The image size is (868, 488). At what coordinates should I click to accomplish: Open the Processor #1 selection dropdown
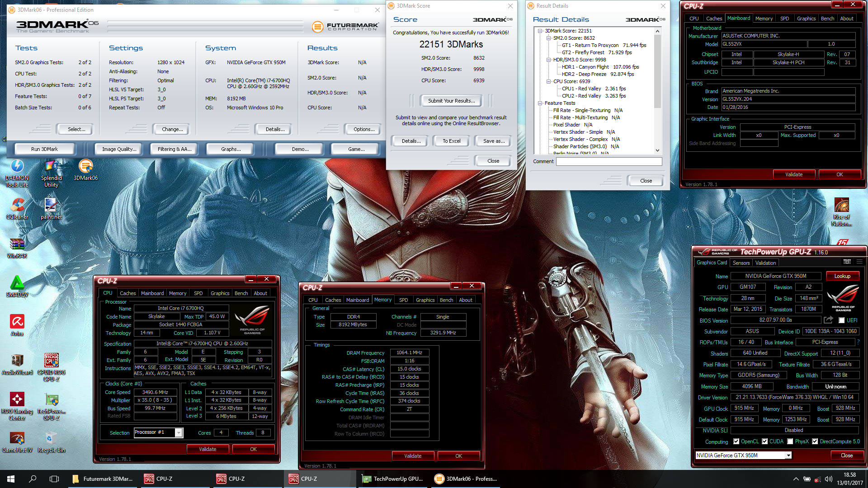tap(179, 433)
